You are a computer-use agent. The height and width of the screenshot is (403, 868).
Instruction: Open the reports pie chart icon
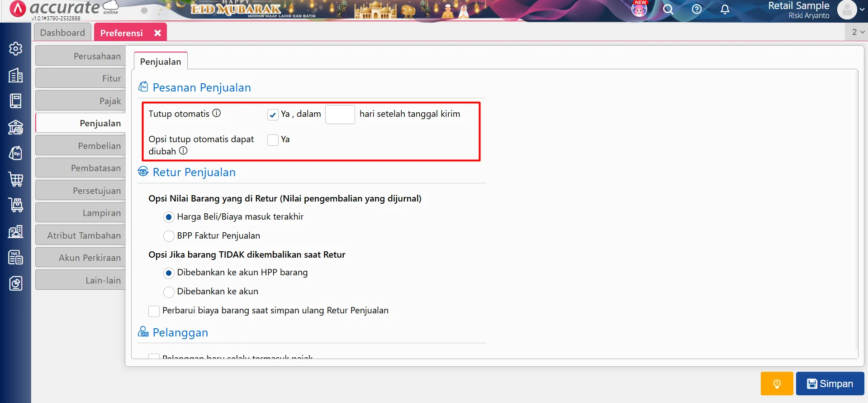point(16,283)
